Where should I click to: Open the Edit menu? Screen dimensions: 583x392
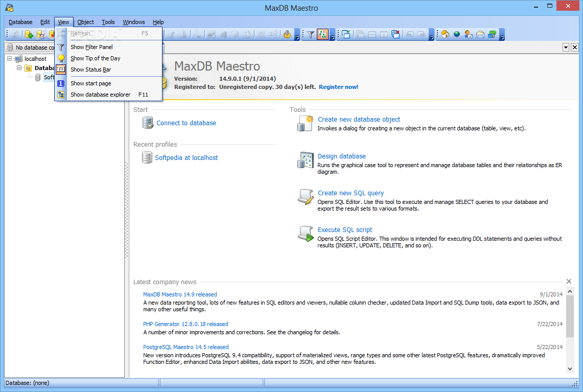[x=45, y=22]
